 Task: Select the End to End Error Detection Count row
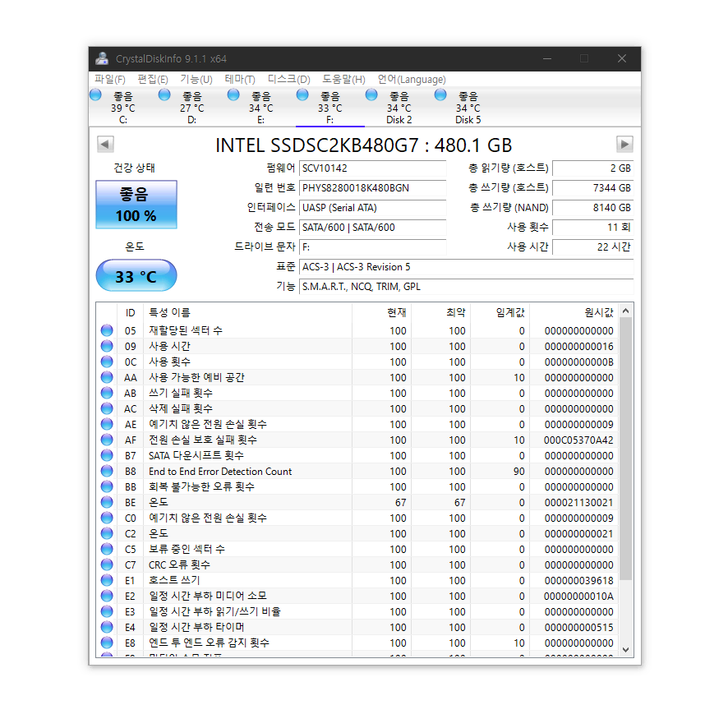click(357, 472)
